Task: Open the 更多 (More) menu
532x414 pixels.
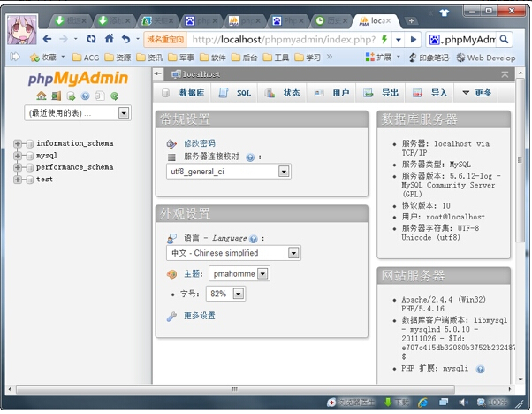Action: click(x=477, y=93)
